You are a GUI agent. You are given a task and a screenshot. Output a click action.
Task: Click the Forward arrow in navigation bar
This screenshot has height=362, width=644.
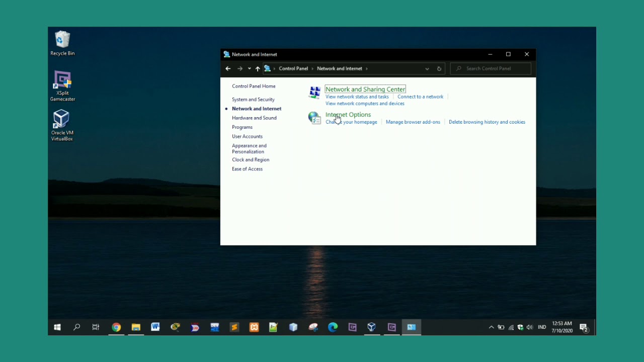click(240, 68)
